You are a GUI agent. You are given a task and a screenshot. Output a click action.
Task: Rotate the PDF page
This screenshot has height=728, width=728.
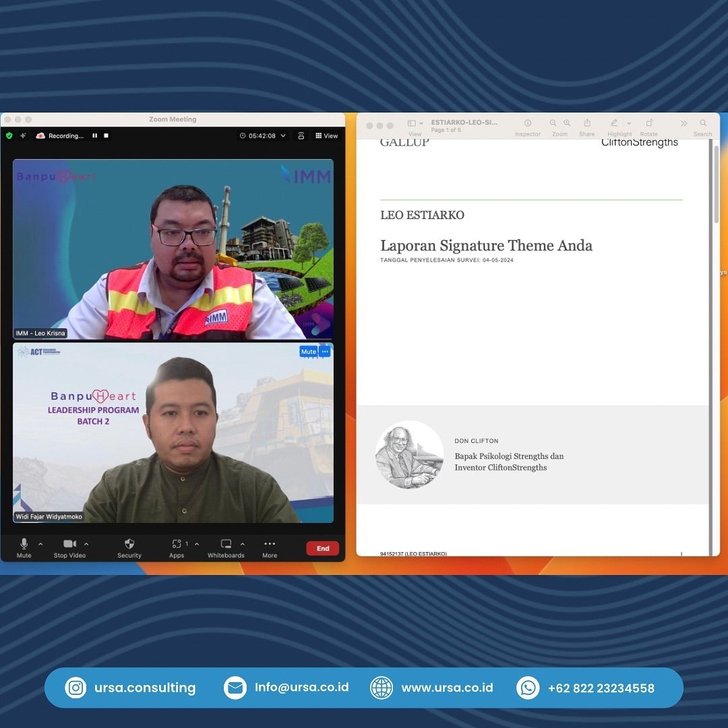pyautogui.click(x=649, y=124)
